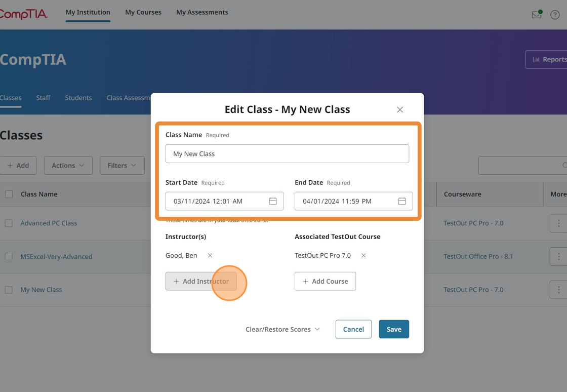567x392 pixels.
Task: Open the mail inbox icon
Action: (536, 15)
